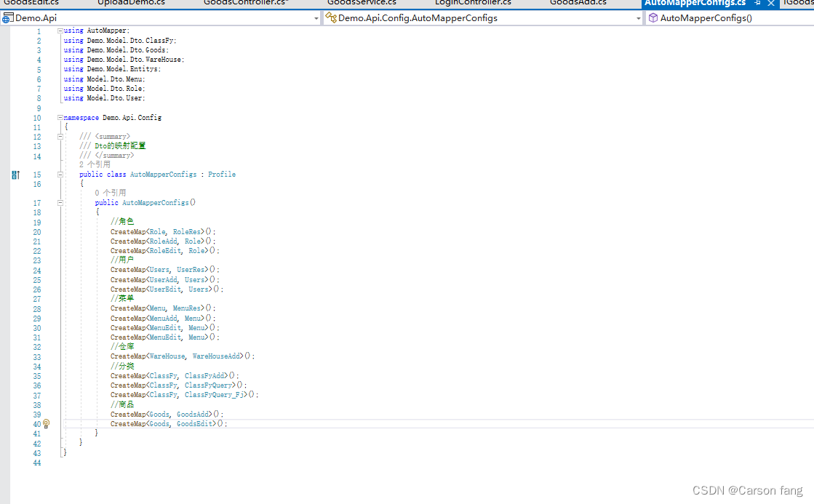
Task: Open the GoodsEdit.cs tab
Action: click(x=31, y=3)
